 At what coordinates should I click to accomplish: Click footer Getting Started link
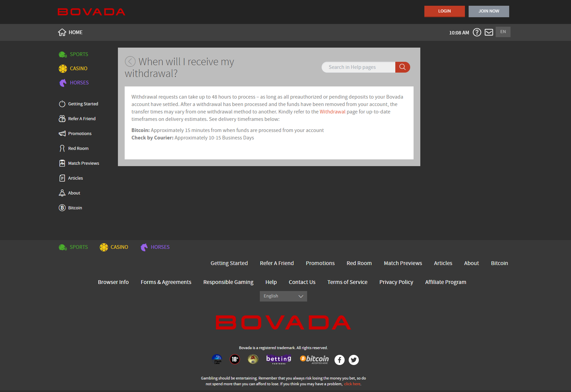coord(229,263)
